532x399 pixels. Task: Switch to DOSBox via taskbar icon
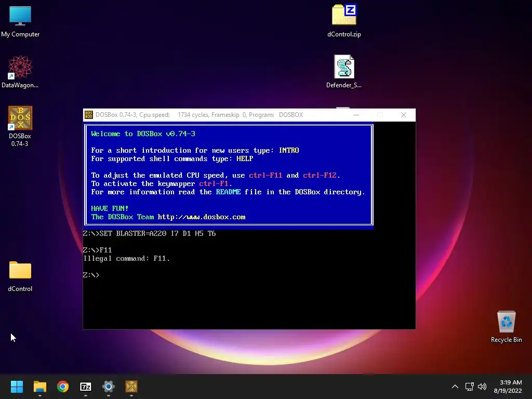(x=131, y=387)
